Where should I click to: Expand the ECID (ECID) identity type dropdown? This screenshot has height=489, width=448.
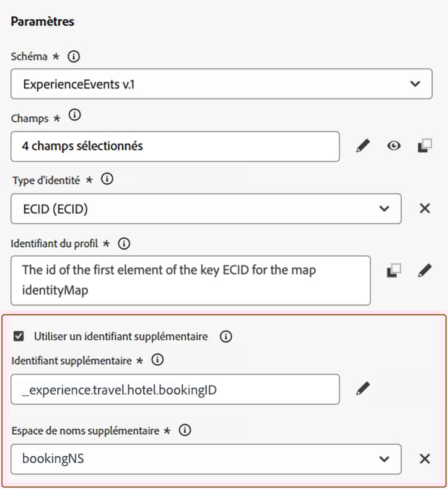[x=205, y=208]
